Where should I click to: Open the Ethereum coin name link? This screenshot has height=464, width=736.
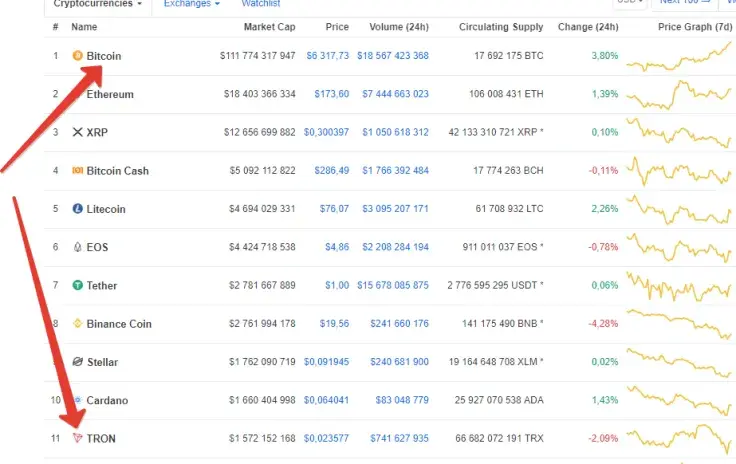(110, 94)
